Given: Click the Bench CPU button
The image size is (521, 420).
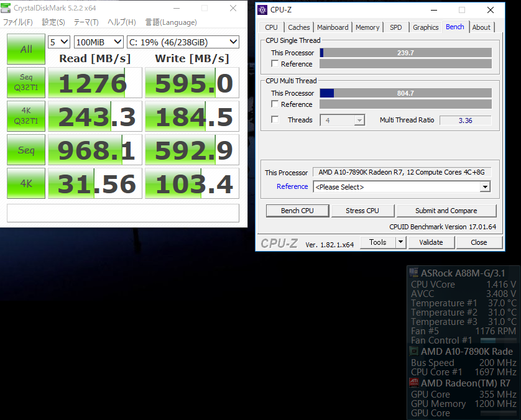Looking at the screenshot, I should pyautogui.click(x=297, y=211).
